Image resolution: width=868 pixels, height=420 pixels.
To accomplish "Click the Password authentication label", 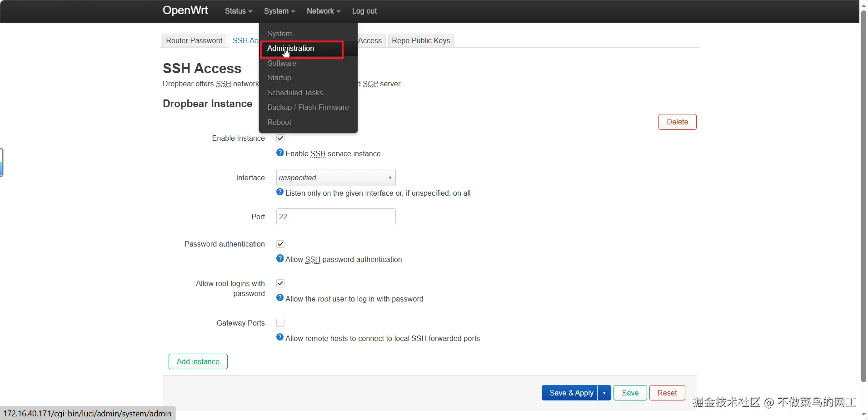I will point(224,244).
